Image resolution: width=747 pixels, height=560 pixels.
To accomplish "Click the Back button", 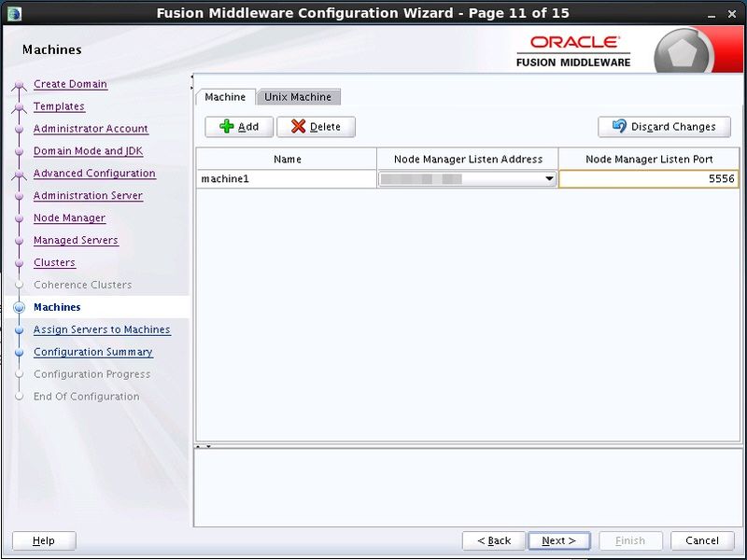I will (x=494, y=540).
